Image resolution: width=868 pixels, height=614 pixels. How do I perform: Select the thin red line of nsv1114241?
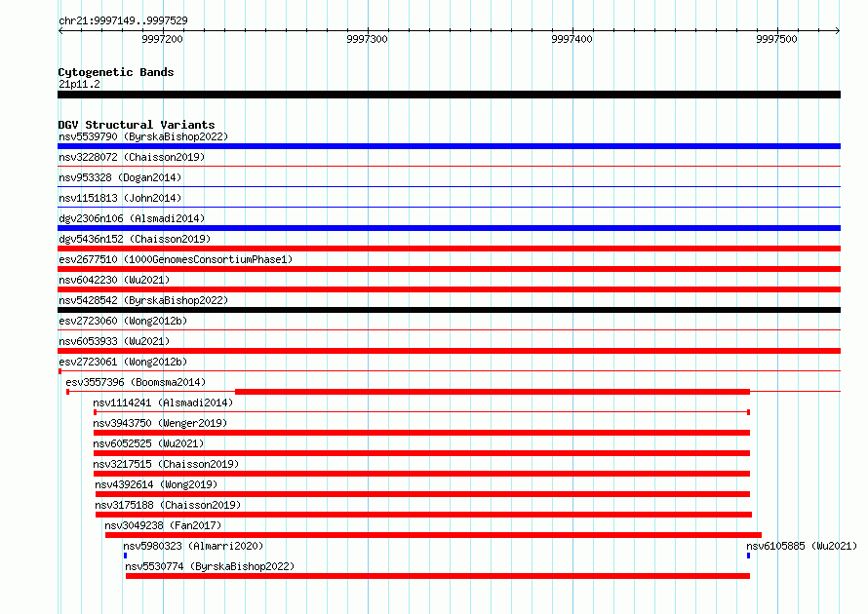(422, 412)
